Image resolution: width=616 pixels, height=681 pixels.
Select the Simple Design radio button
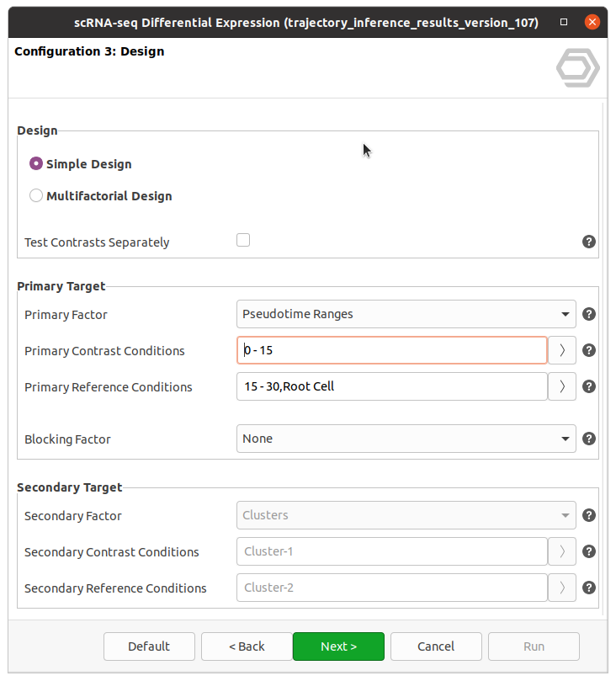(36, 164)
